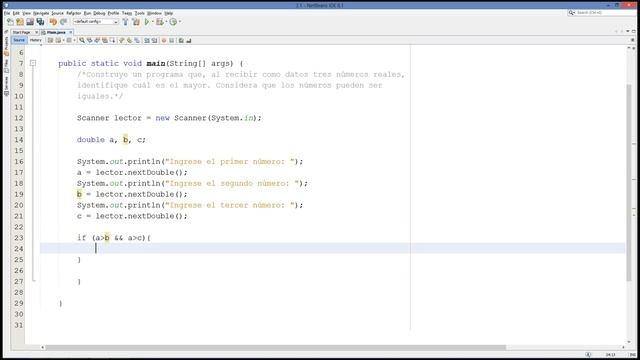Viewport: 640px width, 360px height.
Task: Click the editor split drag handle icon
Action: pos(633,40)
